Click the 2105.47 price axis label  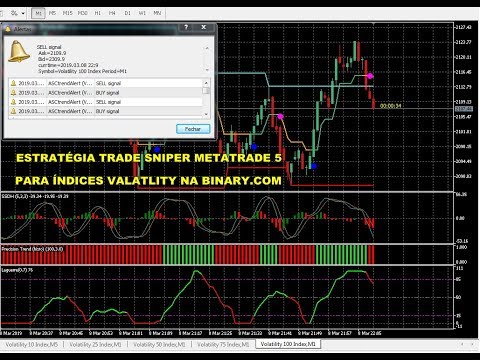coord(463,117)
